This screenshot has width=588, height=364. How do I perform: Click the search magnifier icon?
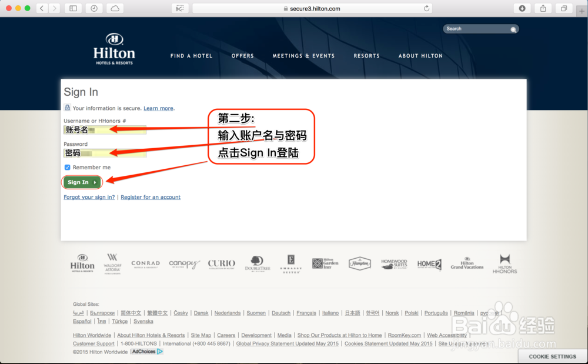point(513,29)
